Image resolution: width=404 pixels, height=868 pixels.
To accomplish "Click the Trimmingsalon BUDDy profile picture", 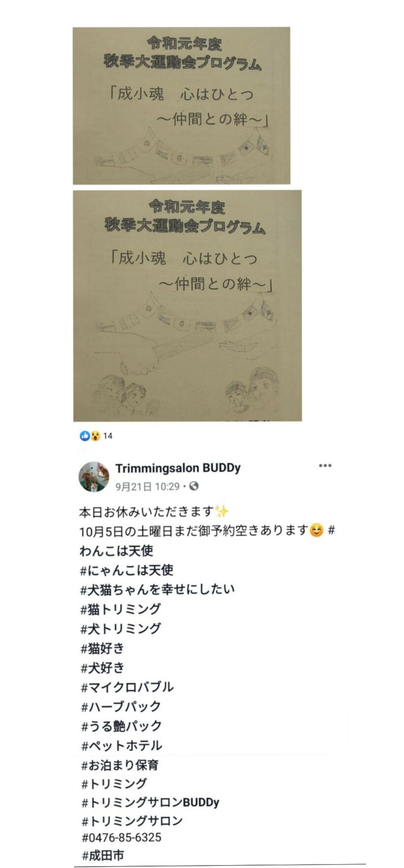I will 94,477.
